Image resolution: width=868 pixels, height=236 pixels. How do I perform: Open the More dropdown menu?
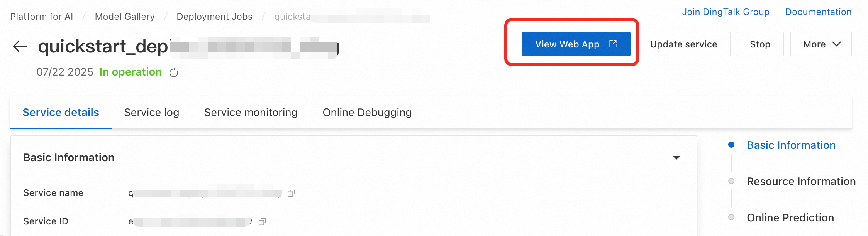821,44
